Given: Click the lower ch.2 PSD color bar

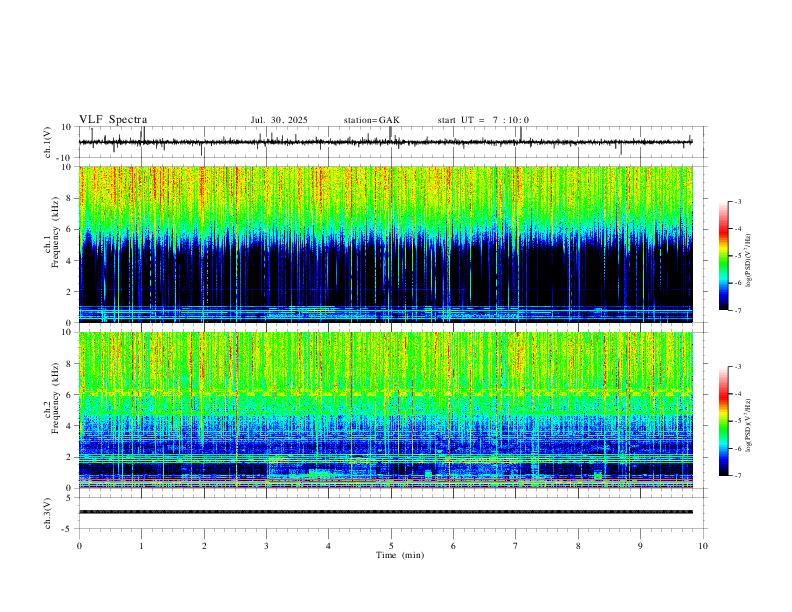Looking at the screenshot, I should click(723, 421).
